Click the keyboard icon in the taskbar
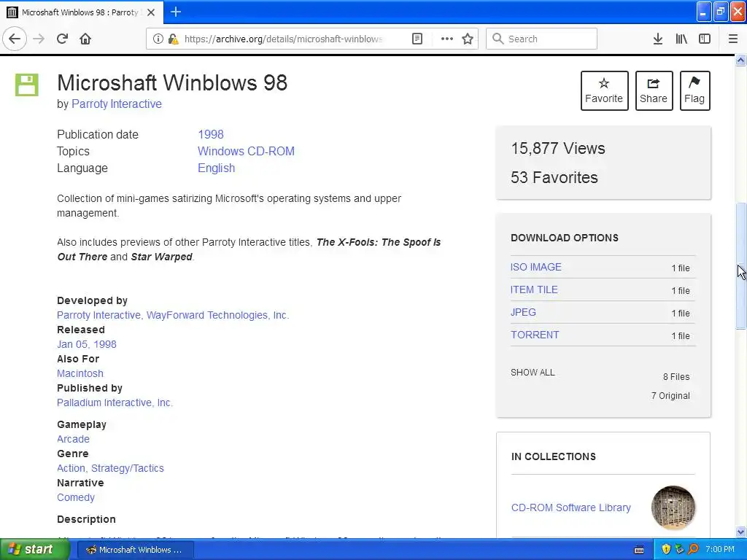This screenshot has width=747, height=560. coord(639,550)
